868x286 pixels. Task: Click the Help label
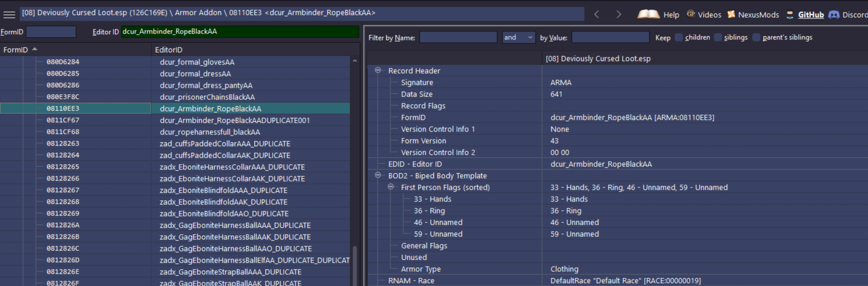[671, 15]
